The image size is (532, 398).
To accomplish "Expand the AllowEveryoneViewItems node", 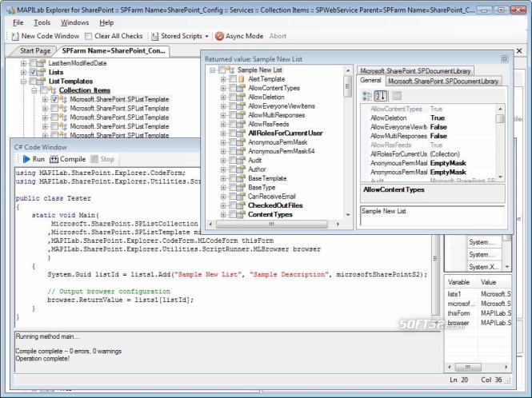I will tap(223, 106).
